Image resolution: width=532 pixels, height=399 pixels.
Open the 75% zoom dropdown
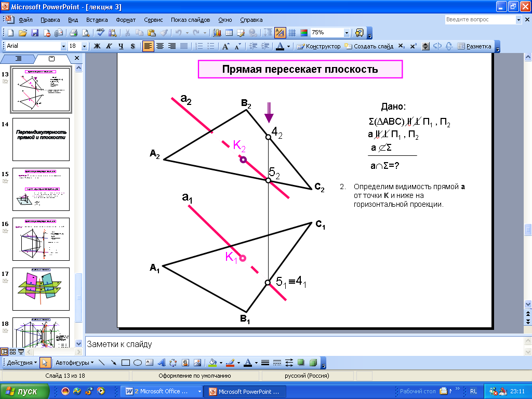347,33
